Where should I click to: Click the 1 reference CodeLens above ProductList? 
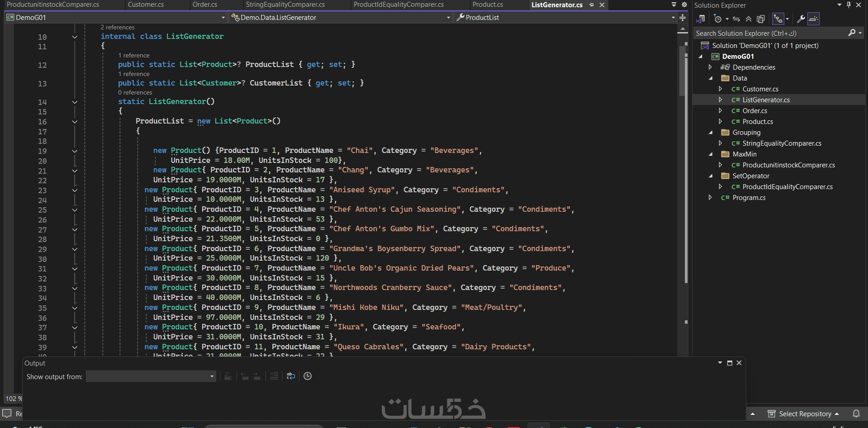(134, 55)
